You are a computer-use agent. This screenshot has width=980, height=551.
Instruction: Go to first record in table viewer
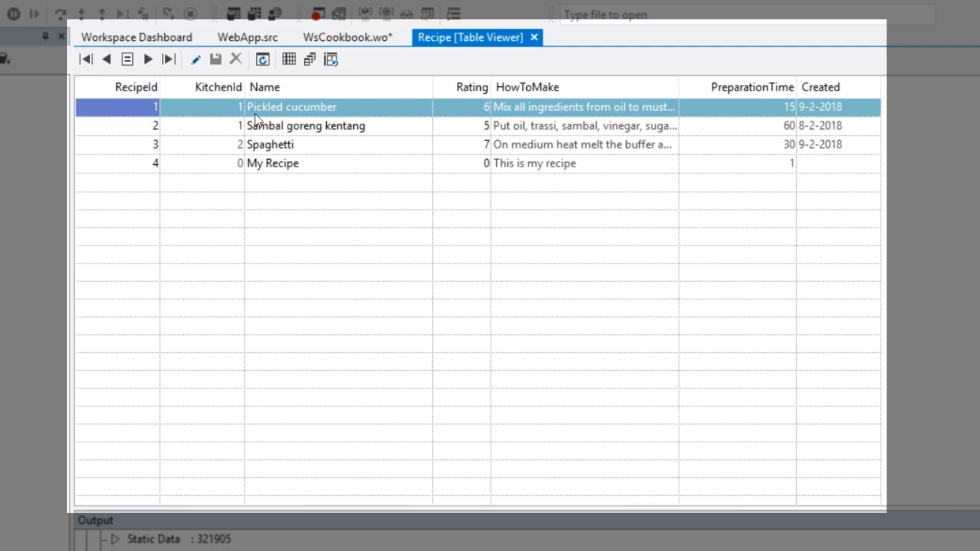86,60
